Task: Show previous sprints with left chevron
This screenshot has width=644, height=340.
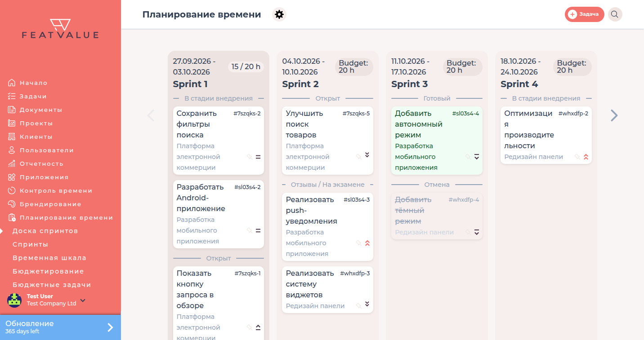Action: 151,115
